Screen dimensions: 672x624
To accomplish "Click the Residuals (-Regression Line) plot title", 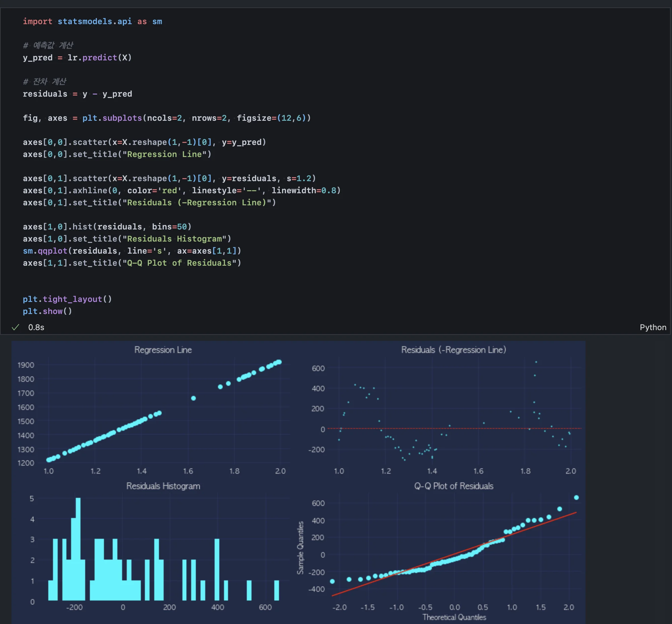I will pos(453,350).
